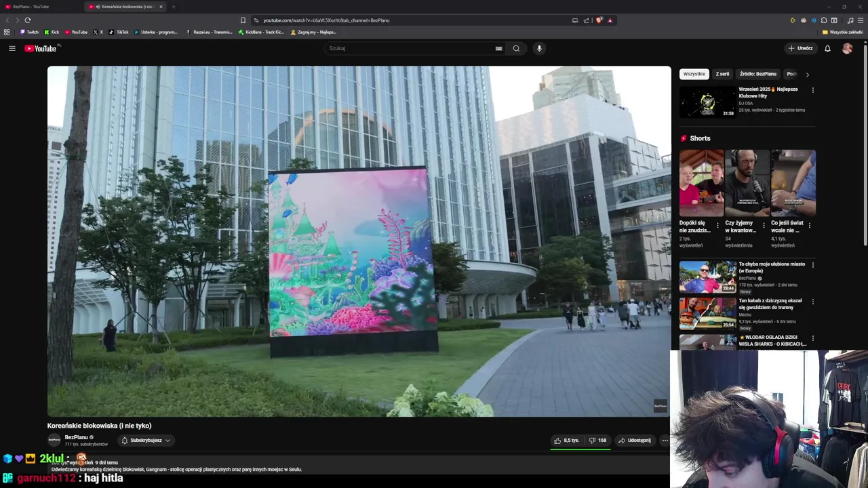Select the Z serii filter chip
Screen dimensions: 868x488
[722, 74]
